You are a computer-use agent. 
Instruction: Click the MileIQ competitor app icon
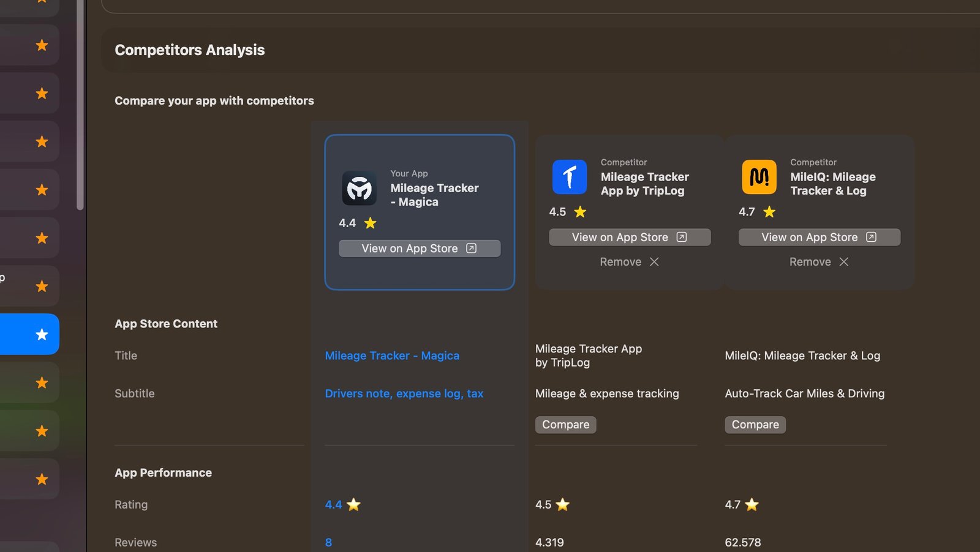point(759,177)
